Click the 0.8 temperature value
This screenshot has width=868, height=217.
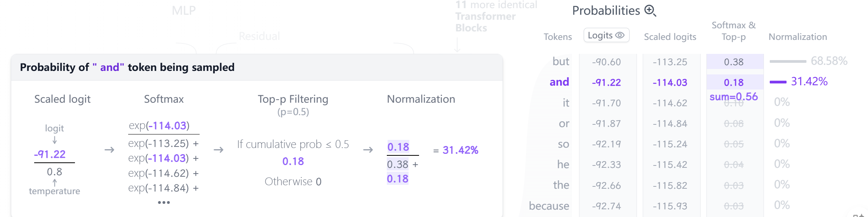pos(54,172)
